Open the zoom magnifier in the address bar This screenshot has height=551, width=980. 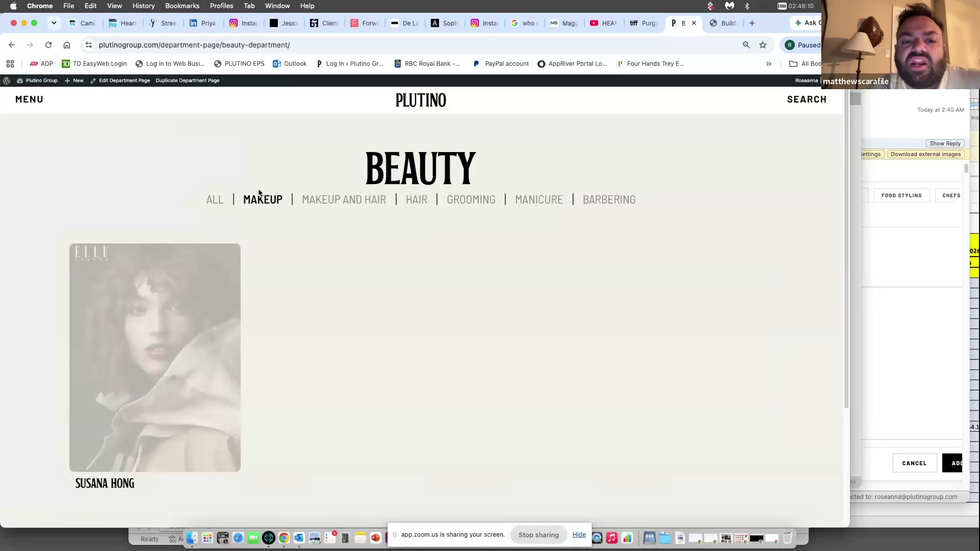tap(746, 45)
